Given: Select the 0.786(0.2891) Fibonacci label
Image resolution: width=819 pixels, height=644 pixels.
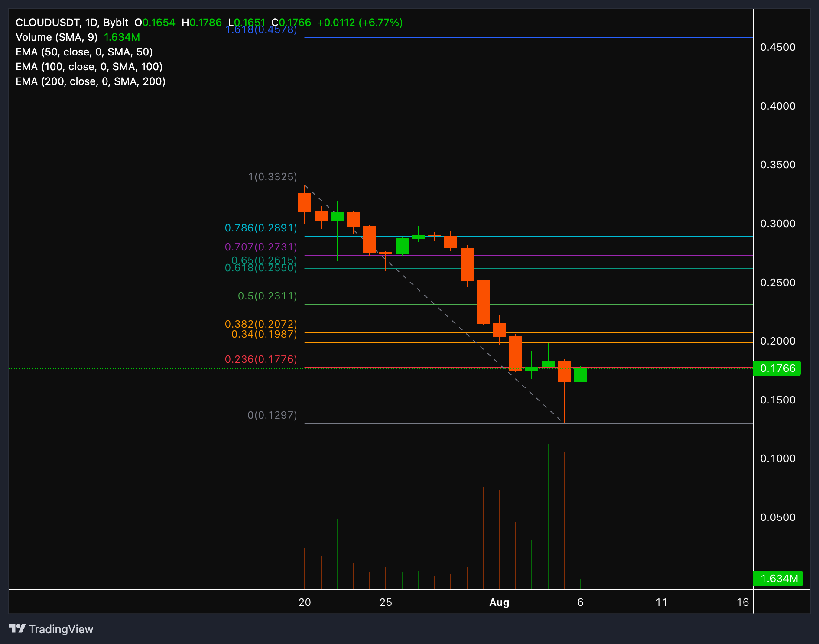Looking at the screenshot, I should (261, 228).
